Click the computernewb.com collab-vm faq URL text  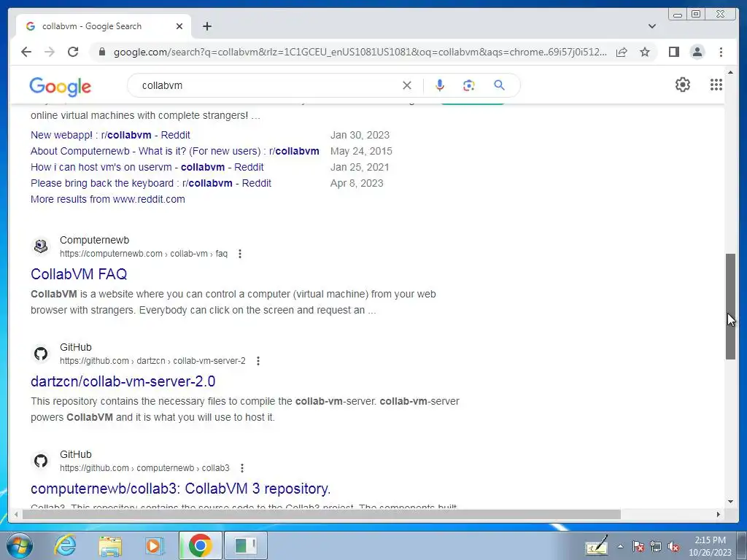pos(144,254)
